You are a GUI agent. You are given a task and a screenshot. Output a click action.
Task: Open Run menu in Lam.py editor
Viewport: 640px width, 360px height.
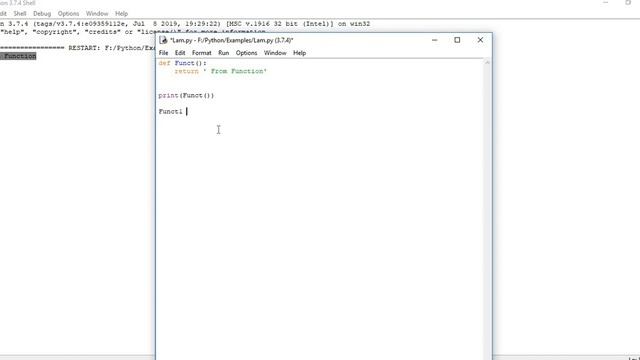coord(224,53)
